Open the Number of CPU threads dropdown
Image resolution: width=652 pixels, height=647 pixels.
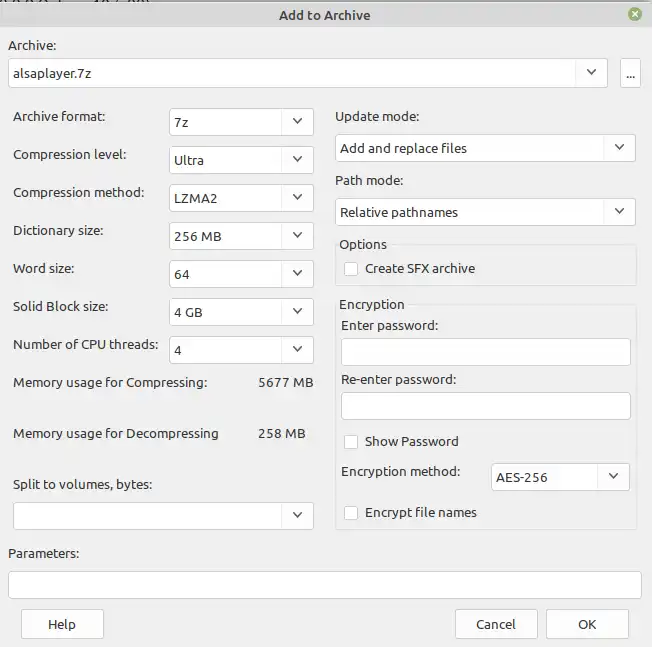coord(297,350)
